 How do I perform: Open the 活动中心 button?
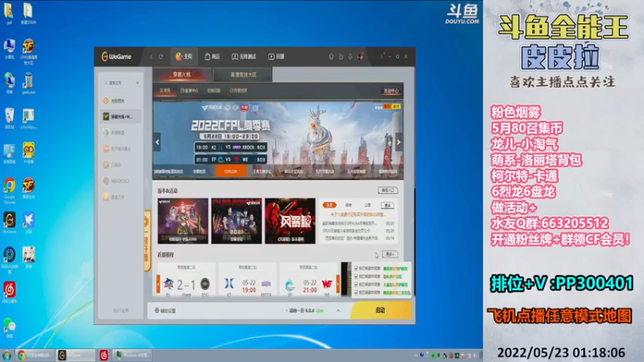point(391,91)
